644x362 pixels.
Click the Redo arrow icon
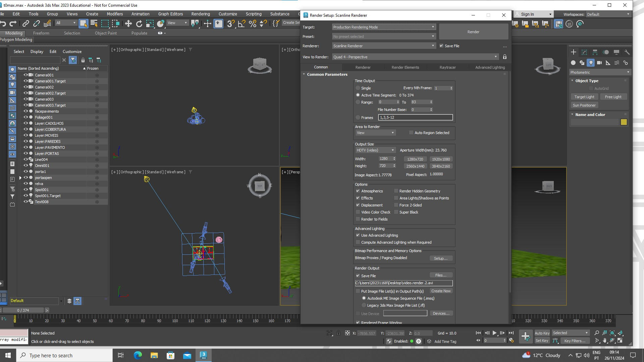(x=13, y=23)
